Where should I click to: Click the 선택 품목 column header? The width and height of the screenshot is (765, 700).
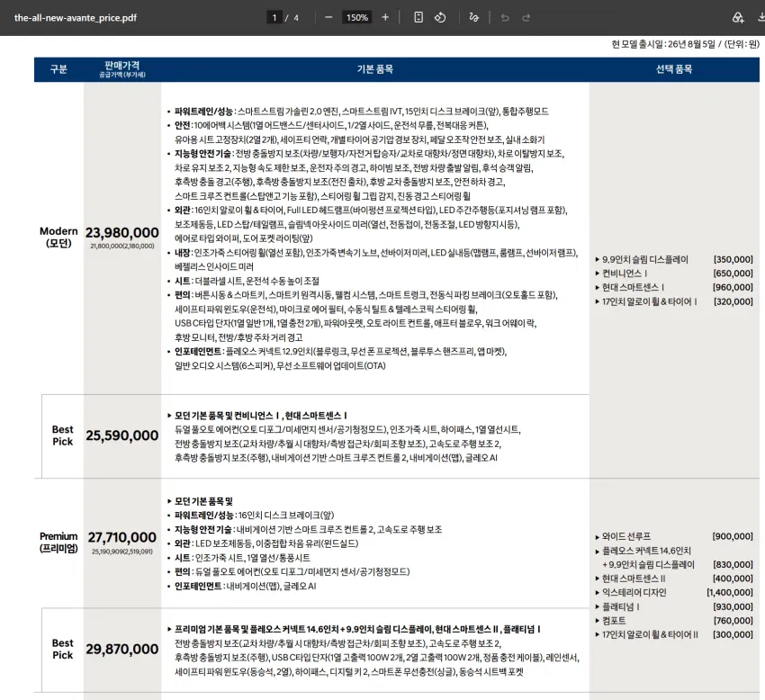click(674, 69)
